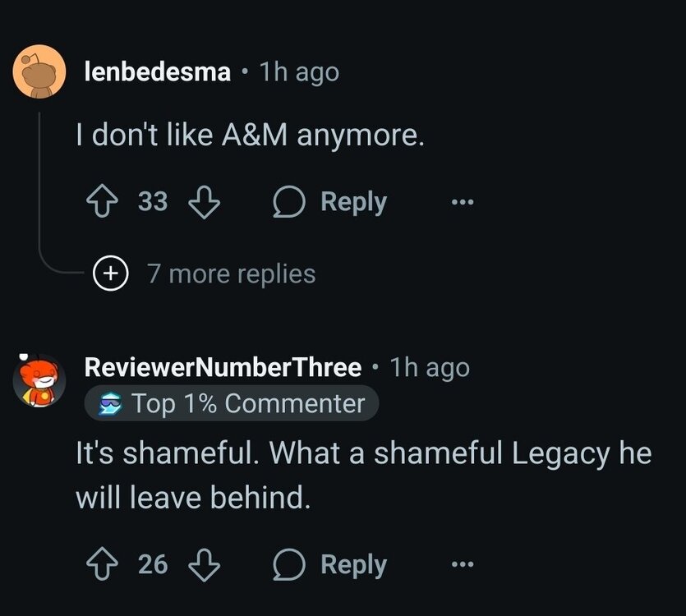Click the Top 1% Commenter badge
Viewport: 686px width, 616px height.
click(x=232, y=403)
